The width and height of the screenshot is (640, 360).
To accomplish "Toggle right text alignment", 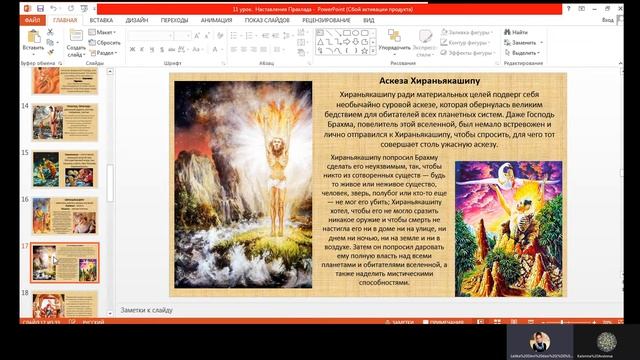I will 254,49.
